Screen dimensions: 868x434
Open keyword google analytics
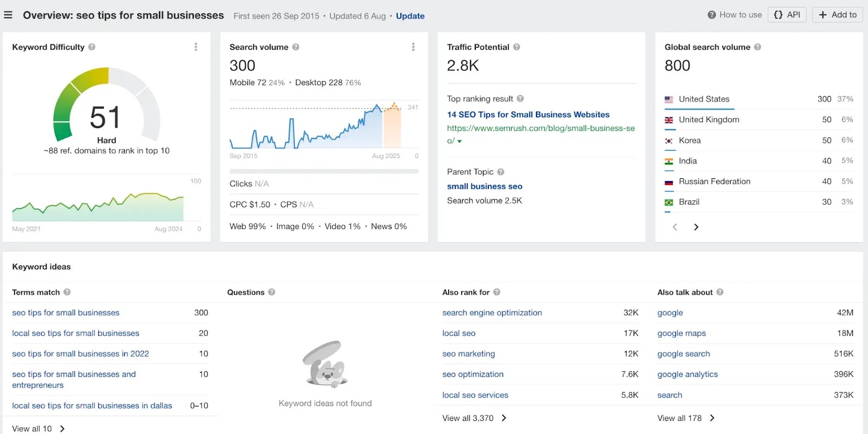pos(687,374)
